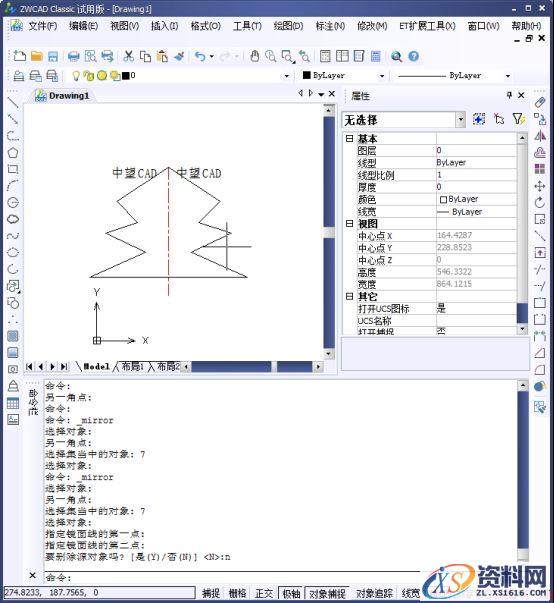This screenshot has width=554, height=603.
Task: Click the Copy icon
Action: pos(145,57)
